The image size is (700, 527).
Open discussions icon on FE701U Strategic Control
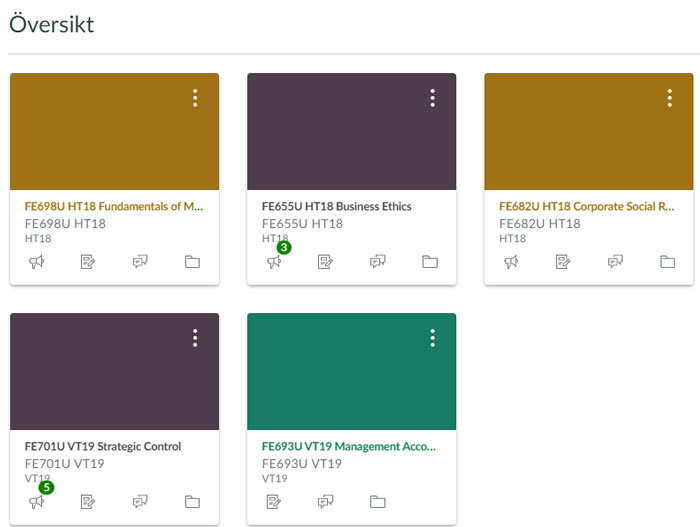pyautogui.click(x=141, y=501)
